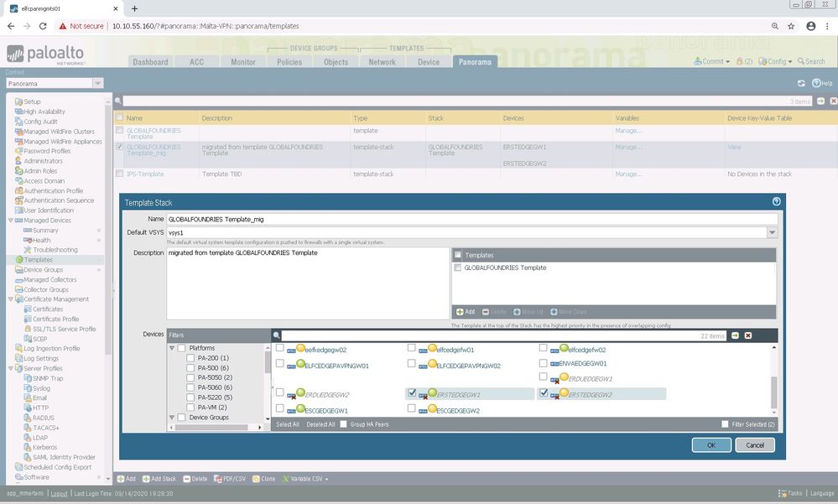Open the Context Panorama dropdown
This screenshot has height=504, width=838.
point(98,83)
